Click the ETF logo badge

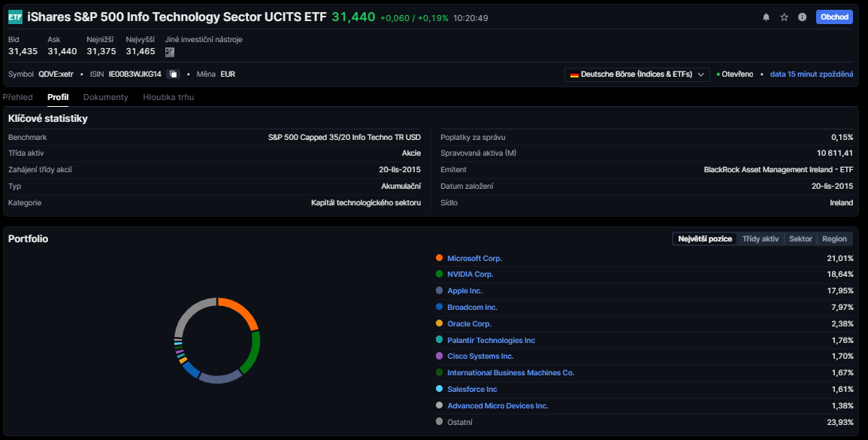(16, 17)
